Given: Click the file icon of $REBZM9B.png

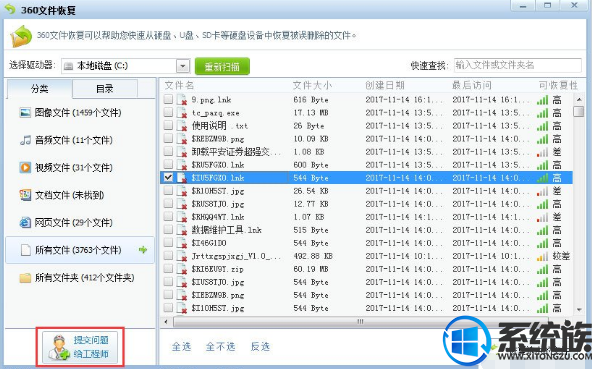Looking at the screenshot, I should tap(182, 139).
